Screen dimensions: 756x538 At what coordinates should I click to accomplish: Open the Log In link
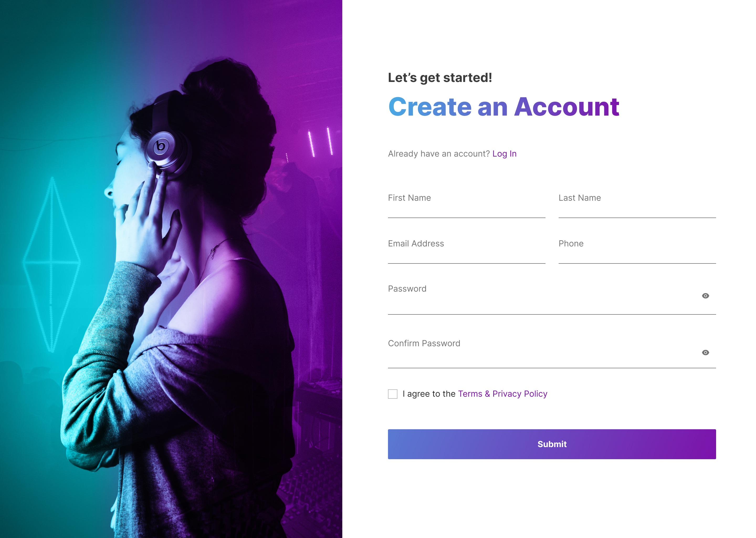click(505, 154)
